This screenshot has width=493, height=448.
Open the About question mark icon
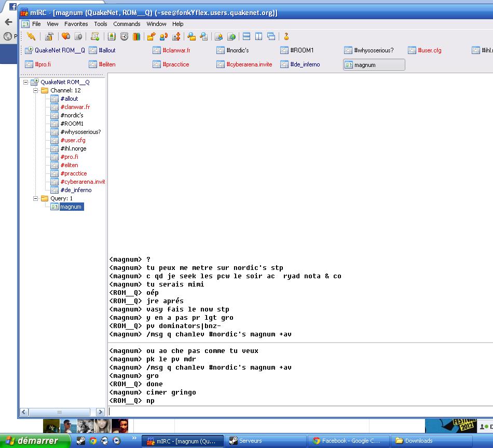[x=286, y=36]
